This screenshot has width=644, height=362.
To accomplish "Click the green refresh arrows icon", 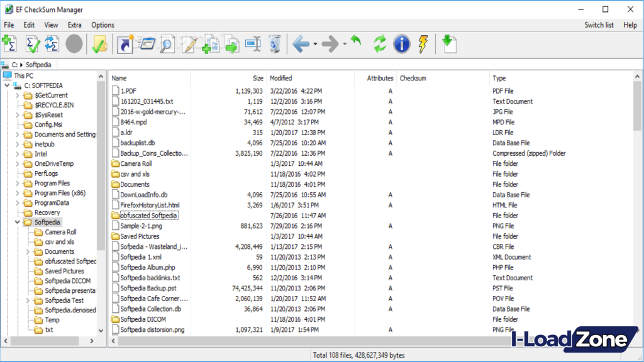I will coord(379,43).
